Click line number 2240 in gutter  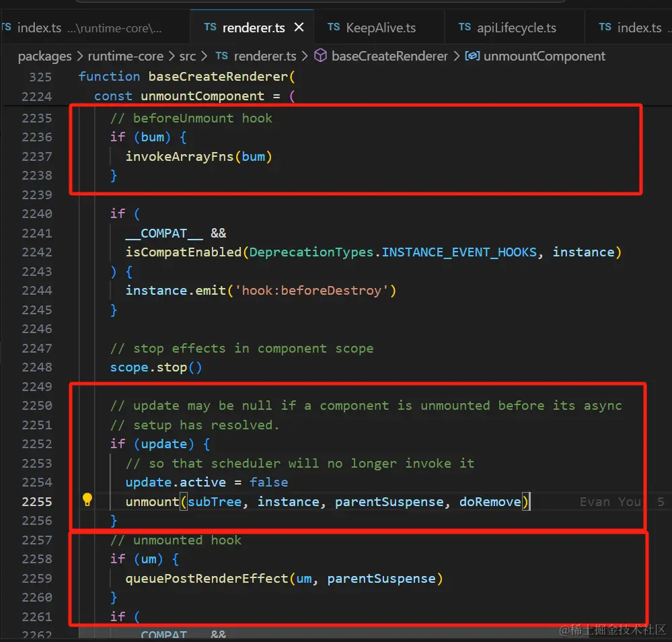pyautogui.click(x=37, y=213)
